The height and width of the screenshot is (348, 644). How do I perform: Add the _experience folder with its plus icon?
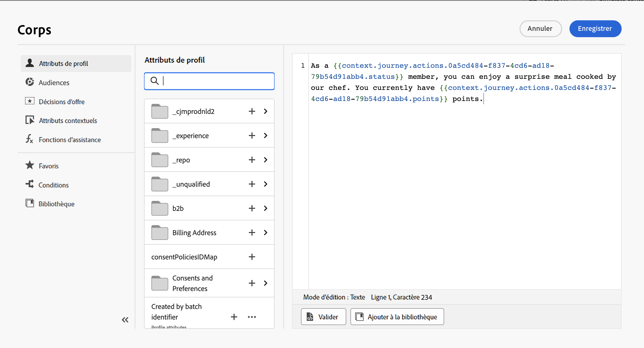pos(252,136)
